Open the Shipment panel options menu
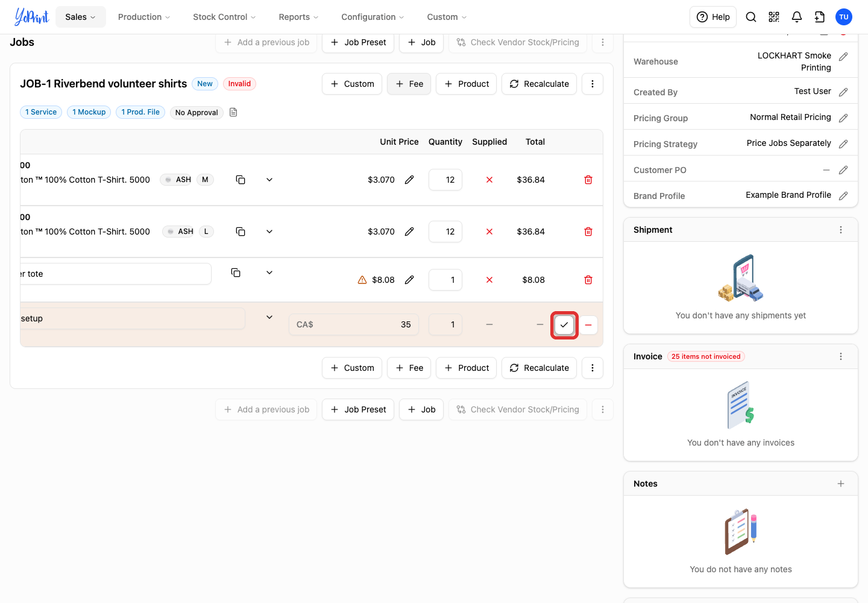868x603 pixels. point(841,230)
